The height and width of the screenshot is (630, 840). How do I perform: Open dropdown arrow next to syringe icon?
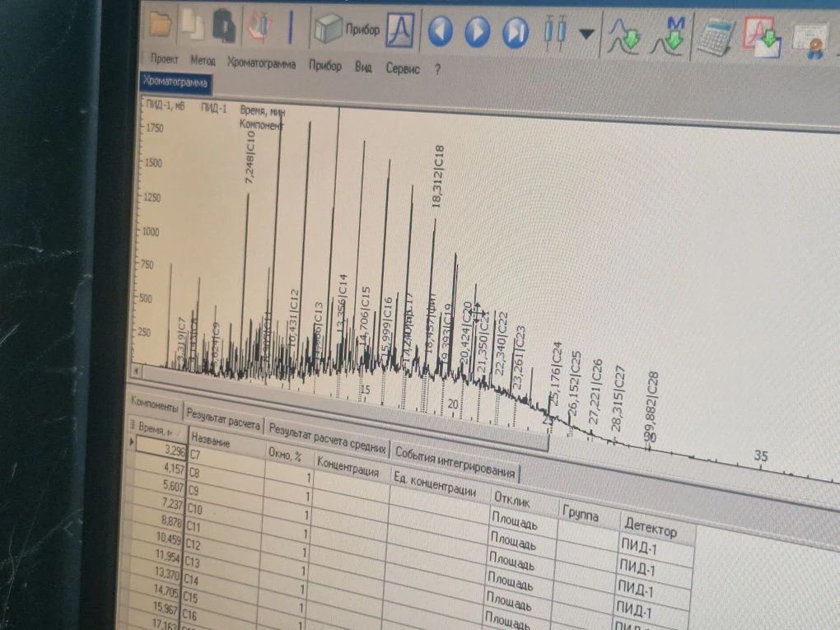586,35
